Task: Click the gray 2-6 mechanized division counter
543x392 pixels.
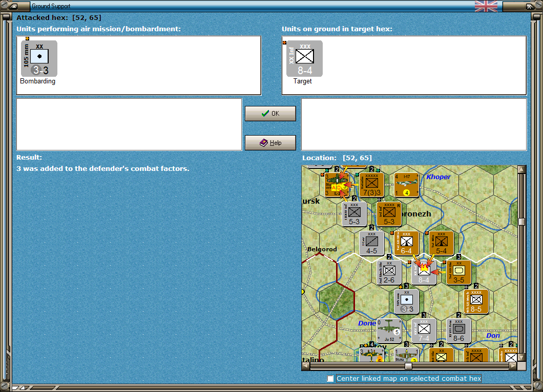Action: point(389,272)
